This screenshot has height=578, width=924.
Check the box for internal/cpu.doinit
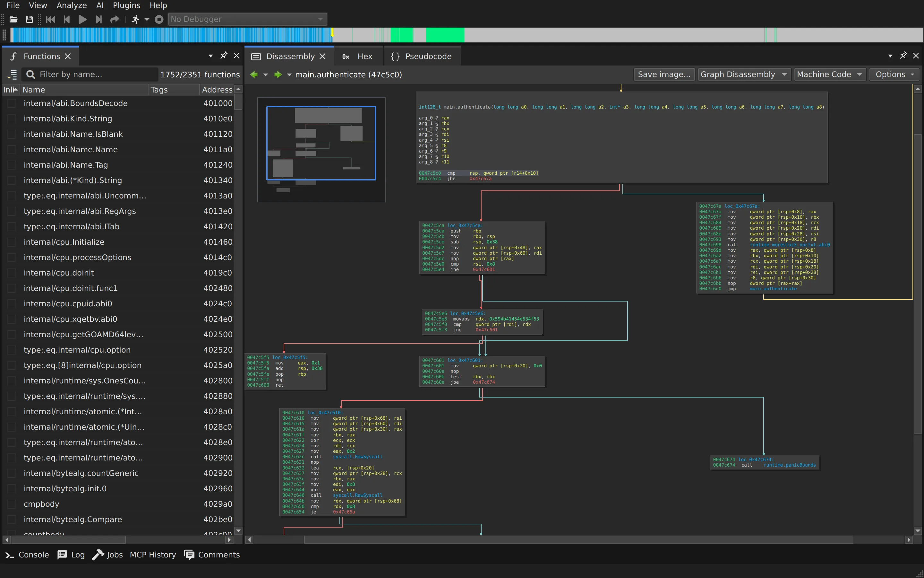click(x=12, y=273)
